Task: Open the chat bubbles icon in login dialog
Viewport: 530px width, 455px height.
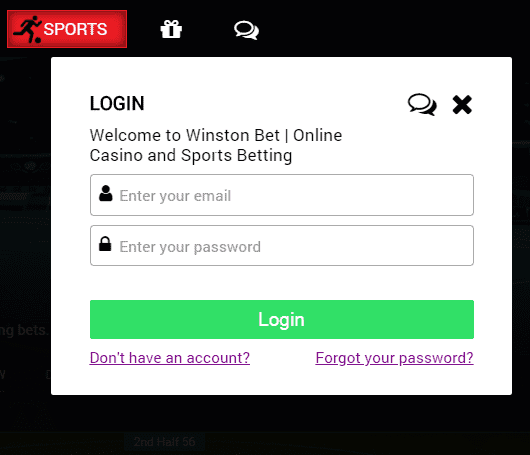Action: pyautogui.click(x=422, y=104)
